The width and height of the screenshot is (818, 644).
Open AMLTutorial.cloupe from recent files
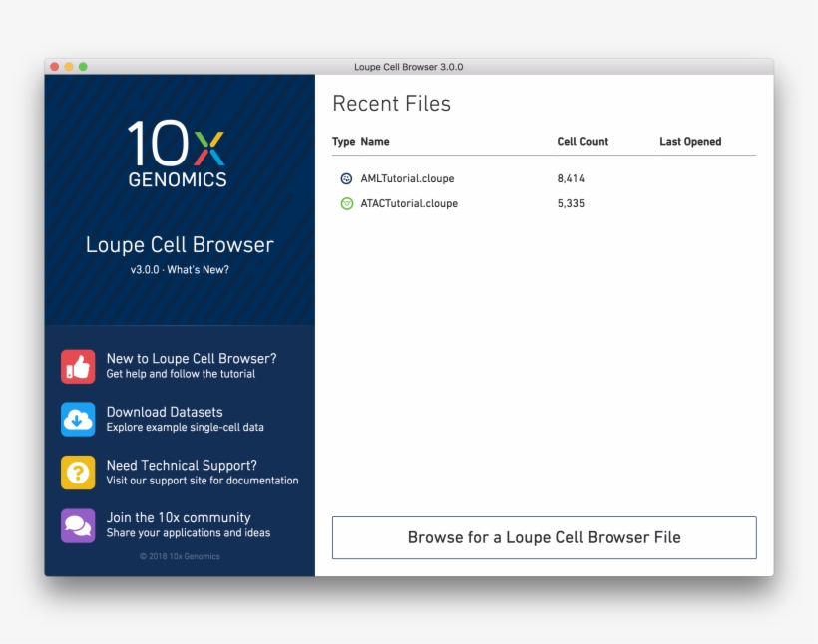pos(407,178)
